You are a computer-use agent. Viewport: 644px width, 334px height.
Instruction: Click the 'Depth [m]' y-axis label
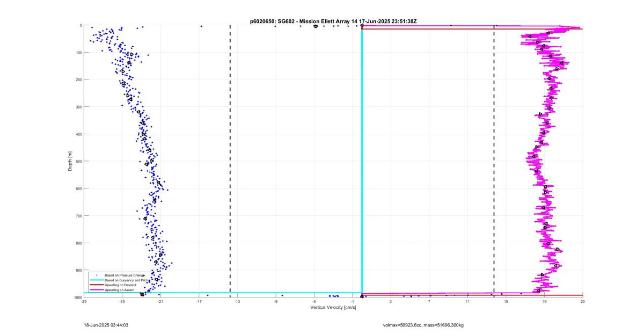pyautogui.click(x=70, y=161)
